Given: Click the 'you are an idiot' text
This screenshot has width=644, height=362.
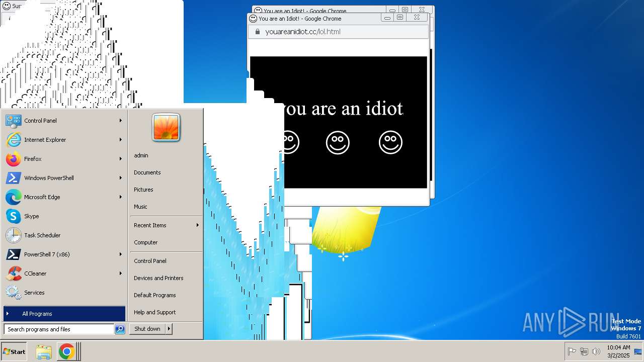Looking at the screenshot, I should (x=343, y=109).
